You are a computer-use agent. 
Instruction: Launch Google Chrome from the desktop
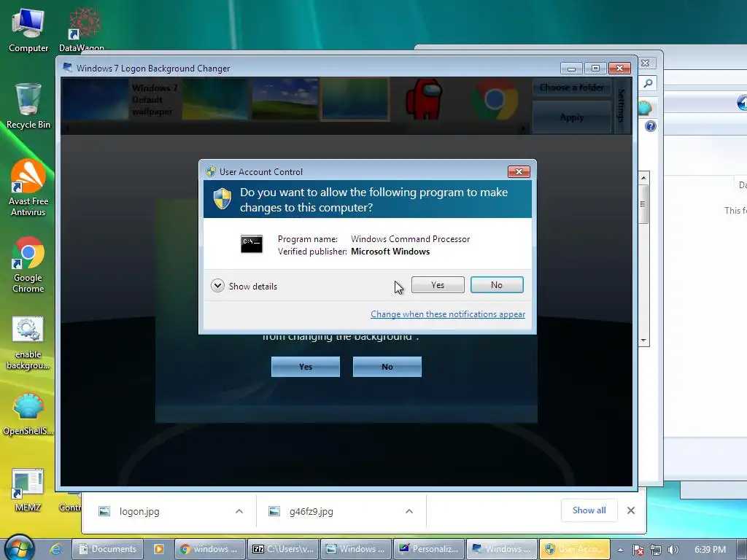point(28,265)
